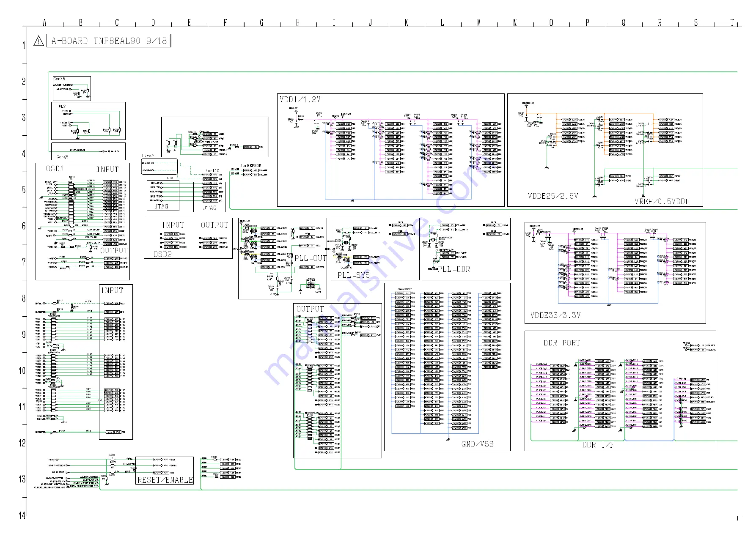The width and height of the screenshot is (756, 534).
Task: Click column letter 'P' in the top ruler
Action: click(587, 23)
